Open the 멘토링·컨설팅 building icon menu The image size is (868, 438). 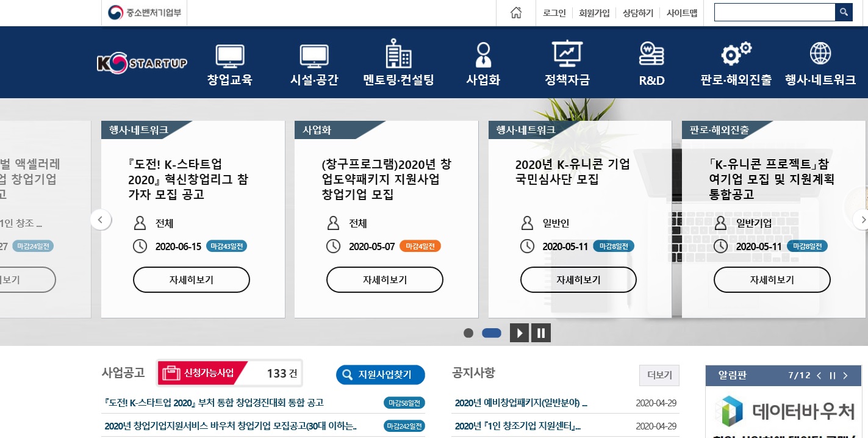click(398, 54)
